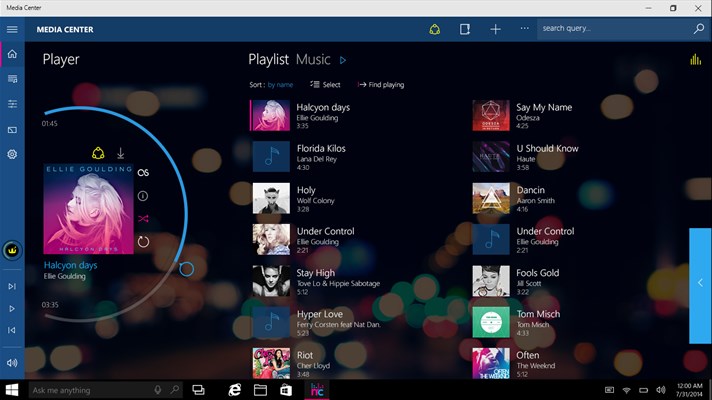
Task: Open the yellow visualizer bars icon
Action: (695, 59)
